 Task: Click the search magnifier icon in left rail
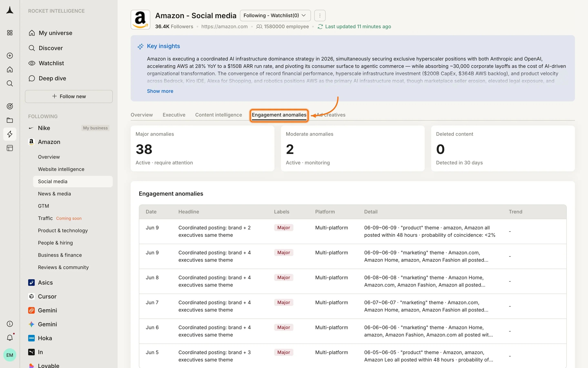pos(10,83)
